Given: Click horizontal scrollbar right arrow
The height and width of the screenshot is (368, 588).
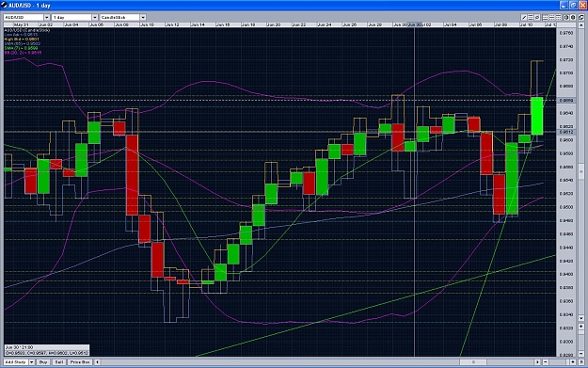Looking at the screenshot, I should click(x=537, y=362).
